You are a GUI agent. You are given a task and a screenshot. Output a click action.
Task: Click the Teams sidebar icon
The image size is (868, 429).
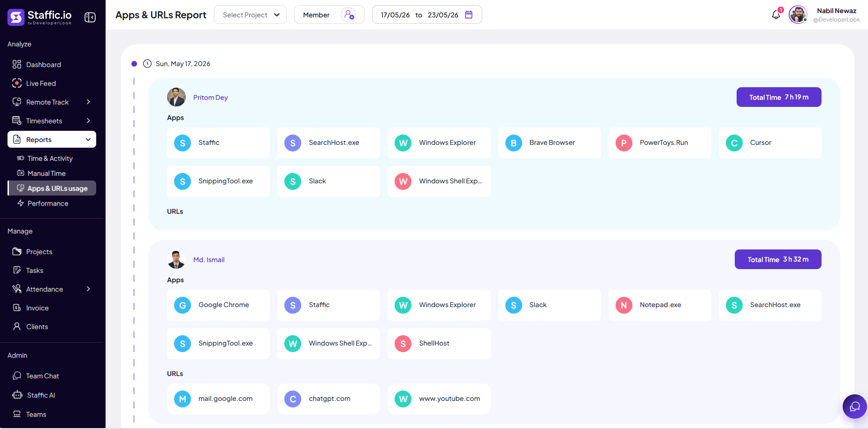click(x=17, y=414)
